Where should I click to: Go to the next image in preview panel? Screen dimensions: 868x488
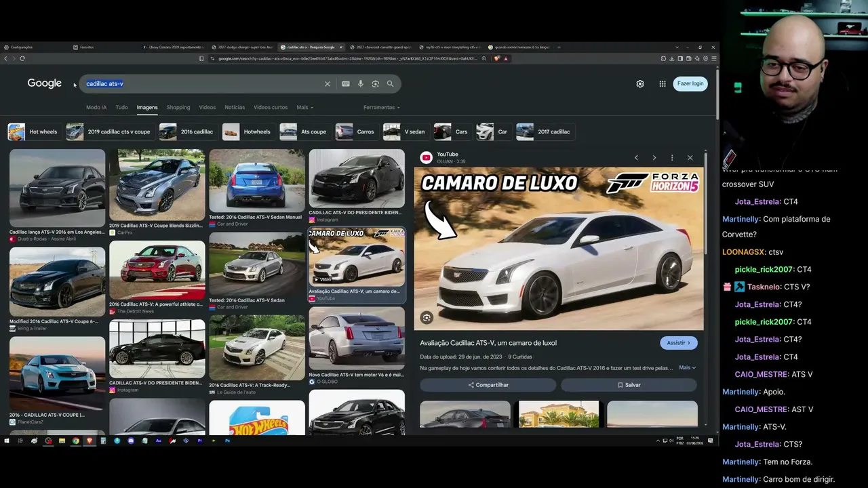pos(654,158)
